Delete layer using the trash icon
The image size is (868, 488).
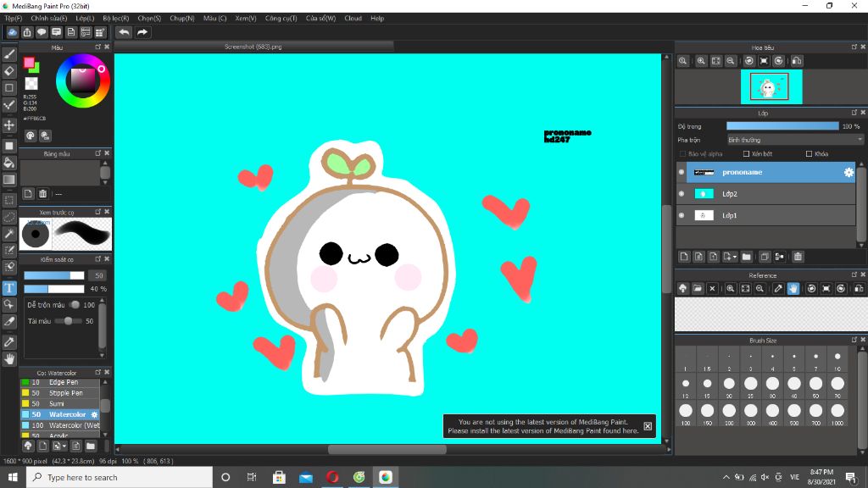point(798,257)
